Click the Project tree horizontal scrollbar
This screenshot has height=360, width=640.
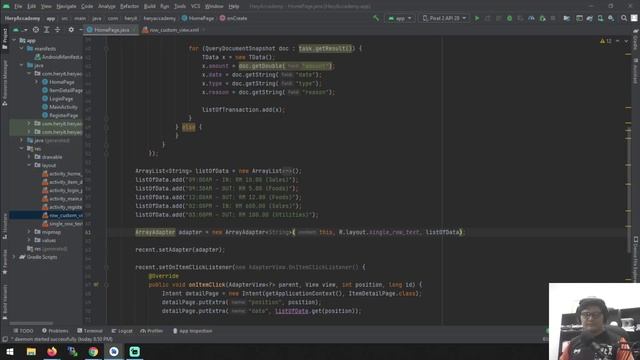[x=31, y=323]
